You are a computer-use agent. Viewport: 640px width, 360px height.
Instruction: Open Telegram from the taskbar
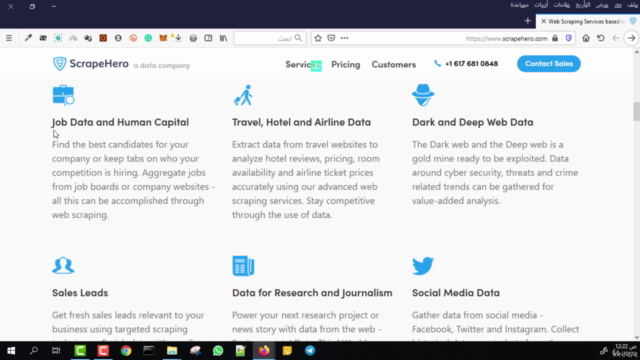(x=310, y=351)
